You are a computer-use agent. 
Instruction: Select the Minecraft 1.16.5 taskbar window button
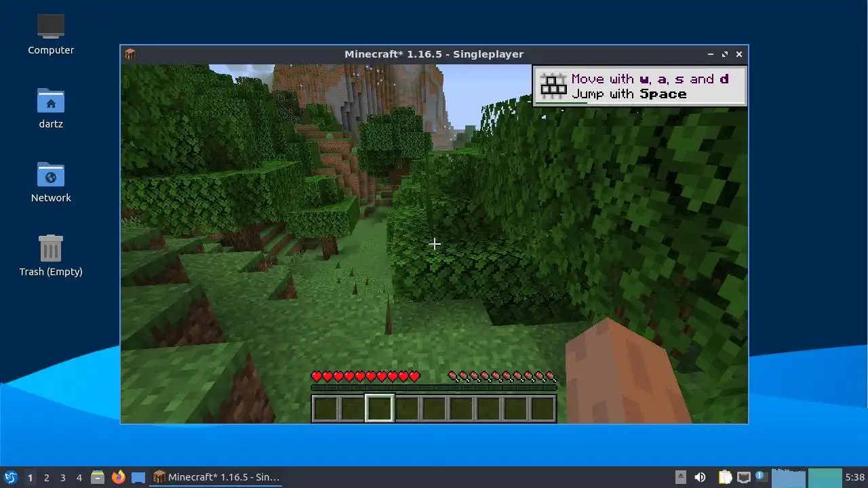[x=217, y=477]
